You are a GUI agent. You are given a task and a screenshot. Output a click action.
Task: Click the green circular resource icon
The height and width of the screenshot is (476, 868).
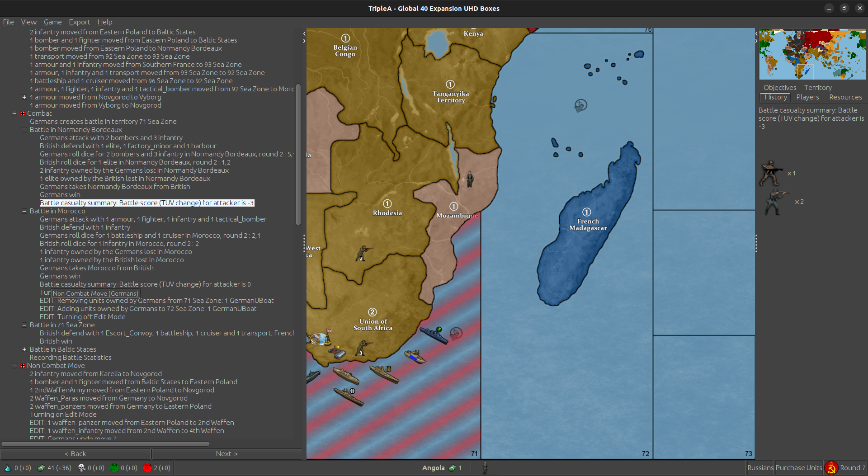coord(114,468)
